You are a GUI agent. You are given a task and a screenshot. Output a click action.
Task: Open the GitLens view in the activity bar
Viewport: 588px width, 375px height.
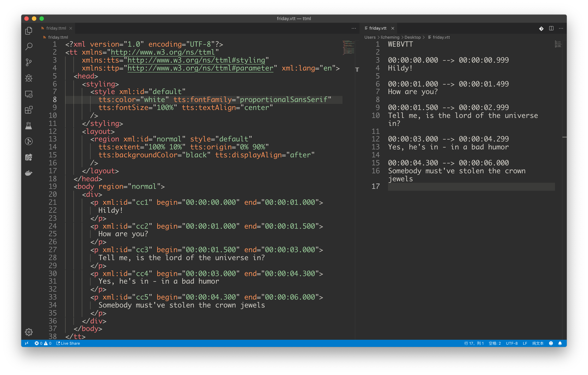[29, 141]
